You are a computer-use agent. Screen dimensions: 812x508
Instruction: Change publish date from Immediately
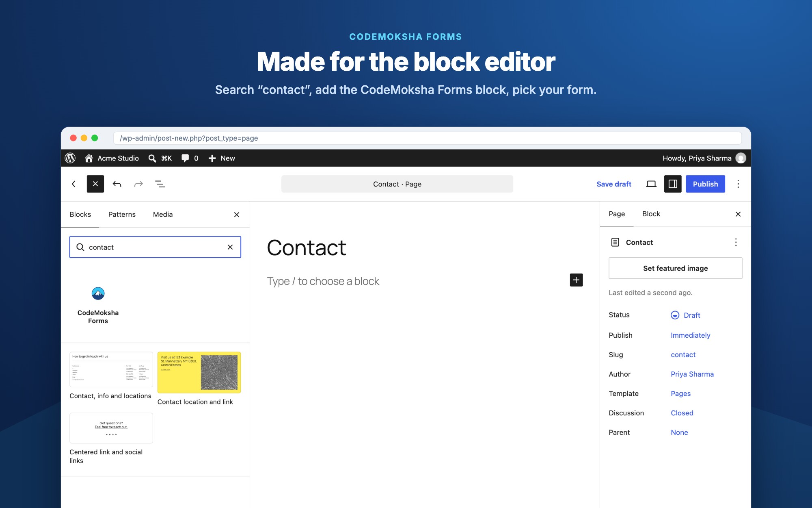pos(690,335)
